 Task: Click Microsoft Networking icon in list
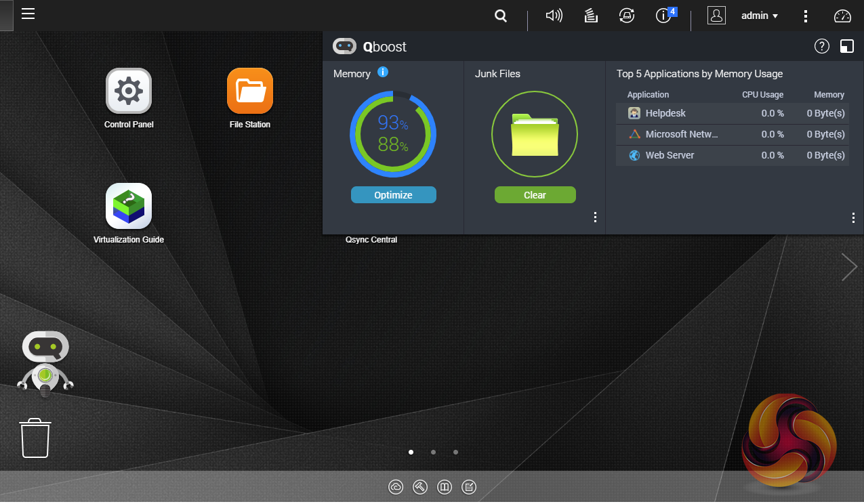click(634, 134)
